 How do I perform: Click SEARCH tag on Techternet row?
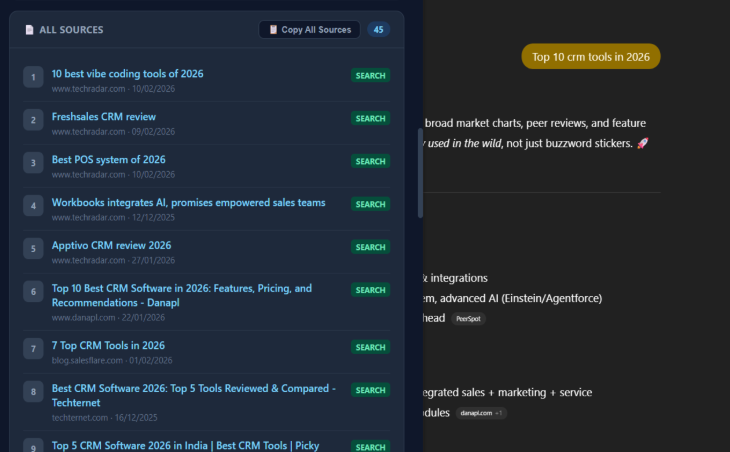pos(371,390)
